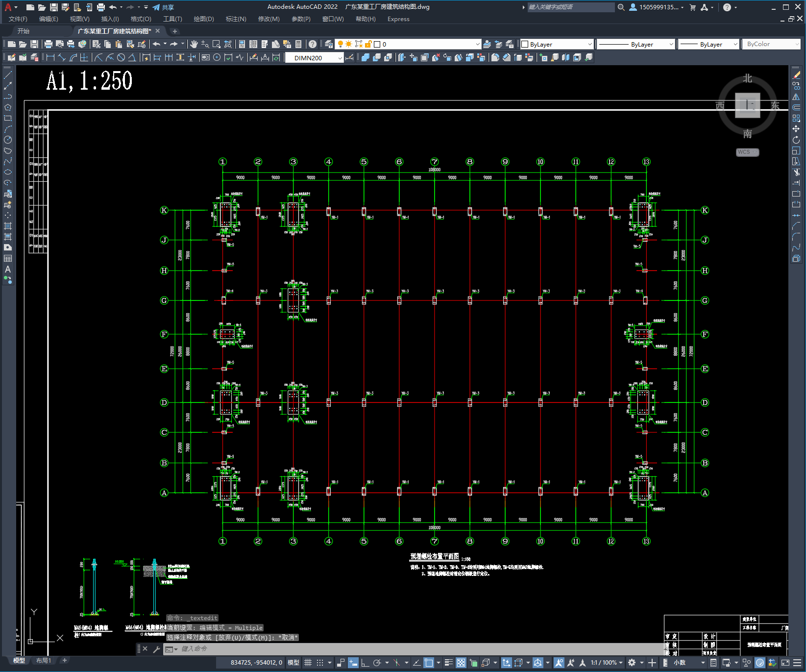Screen dimensions: 806x672
Task: Open the annotation scale 1:1 / 100% menu
Action: click(607, 663)
